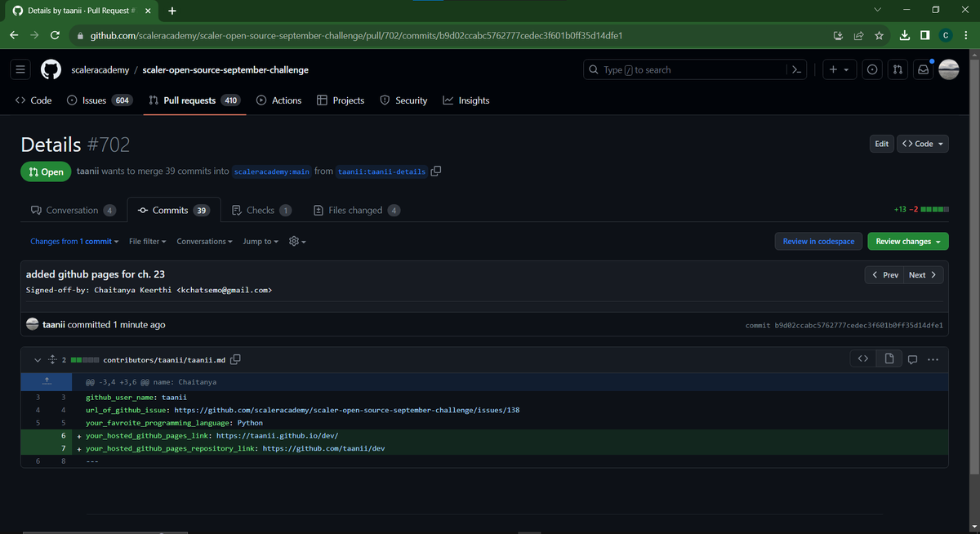Copy the head branch name taanii:taanii-details
Image resolution: width=980 pixels, height=534 pixels.
pos(436,171)
